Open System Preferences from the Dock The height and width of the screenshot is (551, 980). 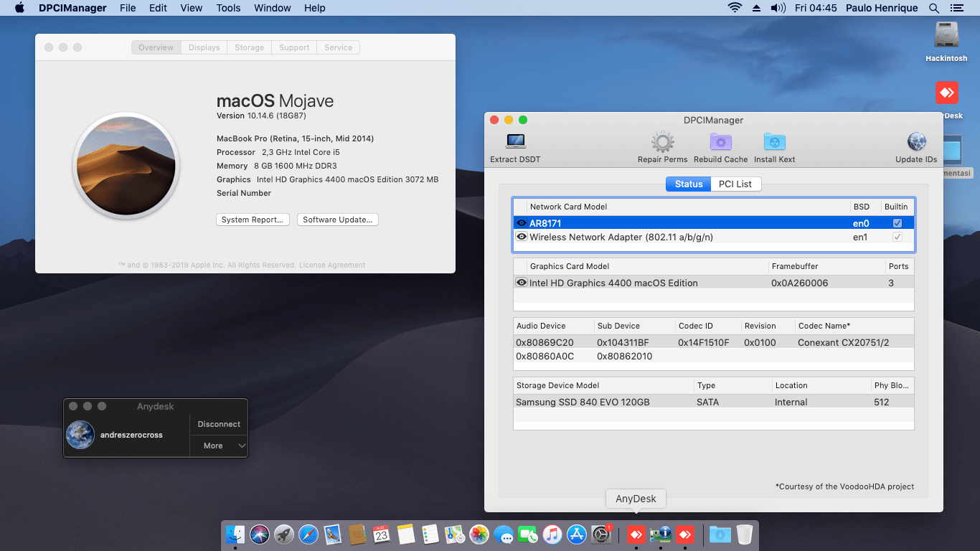click(x=601, y=534)
